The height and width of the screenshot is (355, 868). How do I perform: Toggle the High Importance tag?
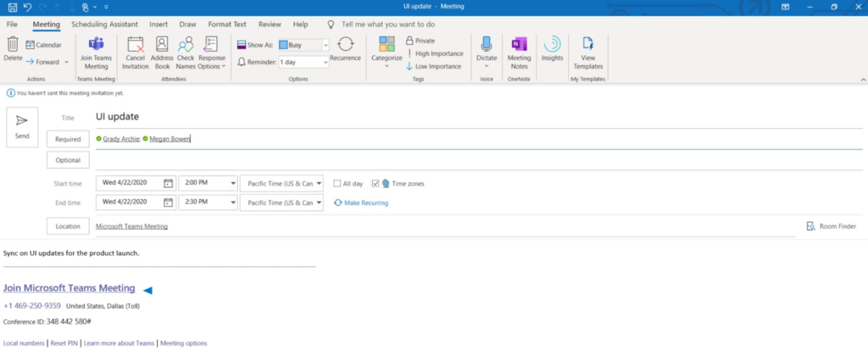[x=435, y=53]
